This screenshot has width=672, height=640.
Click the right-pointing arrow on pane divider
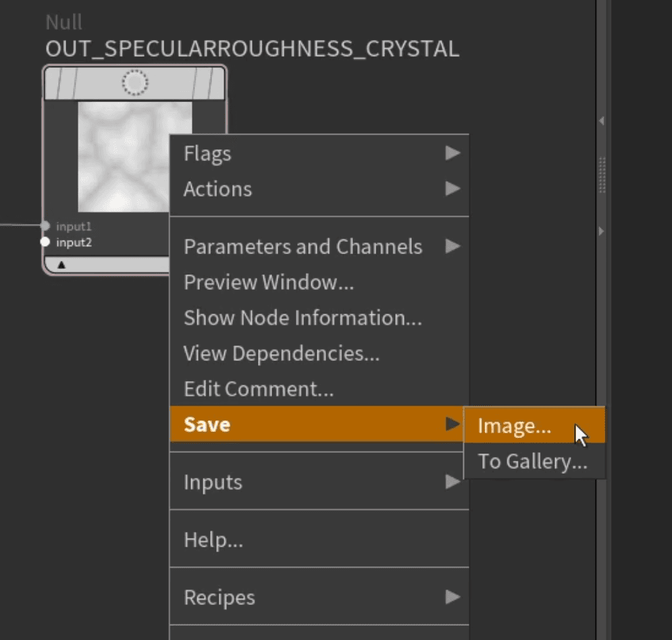click(601, 231)
